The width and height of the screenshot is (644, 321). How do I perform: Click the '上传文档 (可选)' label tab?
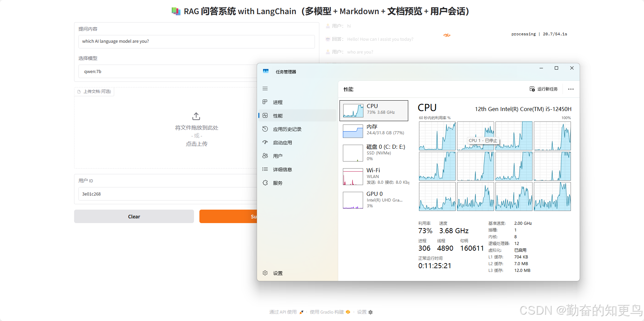click(94, 92)
